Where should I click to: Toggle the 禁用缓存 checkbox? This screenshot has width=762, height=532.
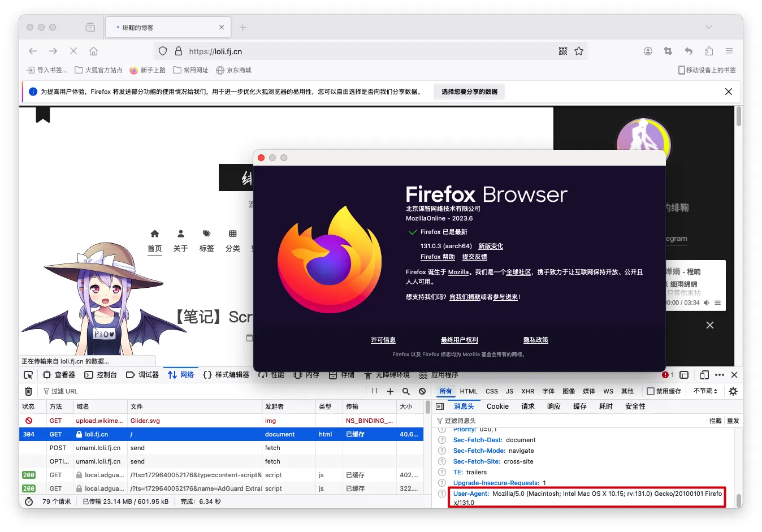[x=651, y=391]
